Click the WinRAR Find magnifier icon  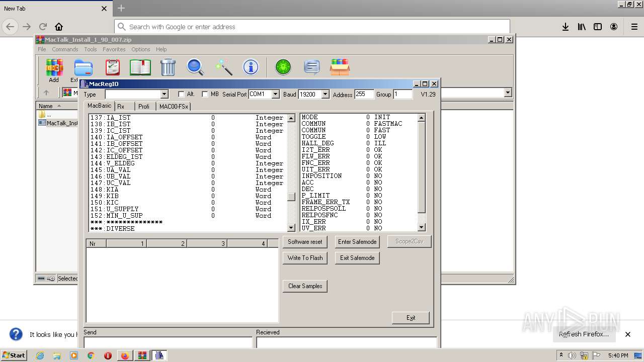[195, 67]
